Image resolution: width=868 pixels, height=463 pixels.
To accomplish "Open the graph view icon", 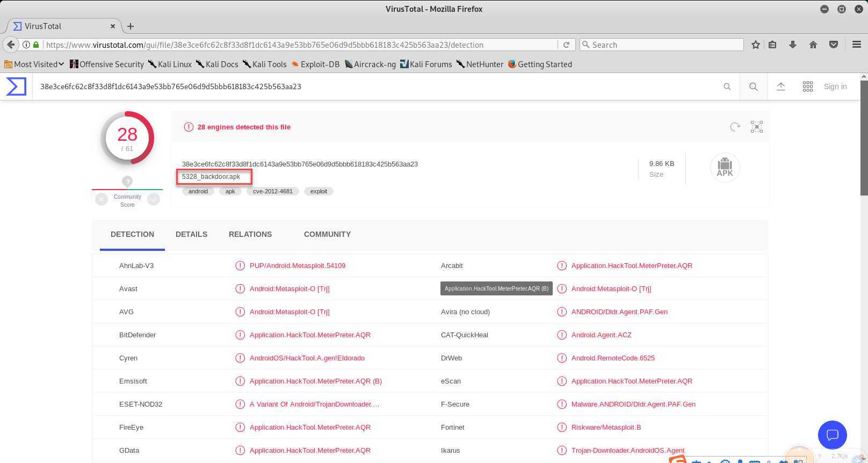I will click(756, 127).
